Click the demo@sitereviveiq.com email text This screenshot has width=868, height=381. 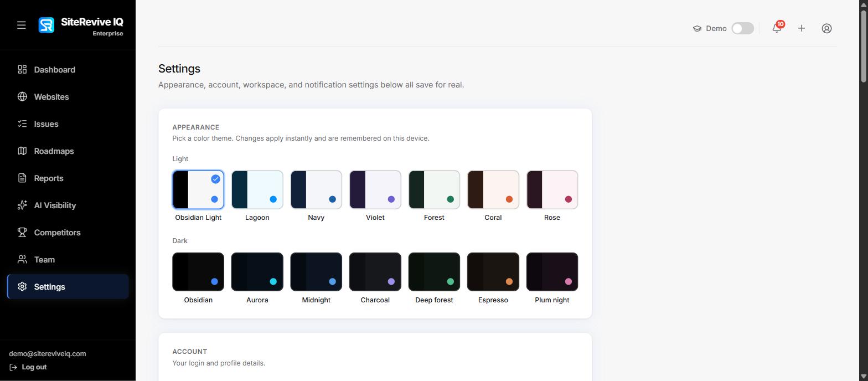point(48,353)
